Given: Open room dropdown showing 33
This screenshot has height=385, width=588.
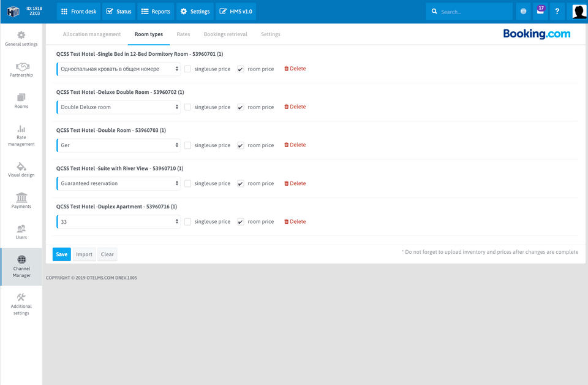Looking at the screenshot, I should [118, 222].
